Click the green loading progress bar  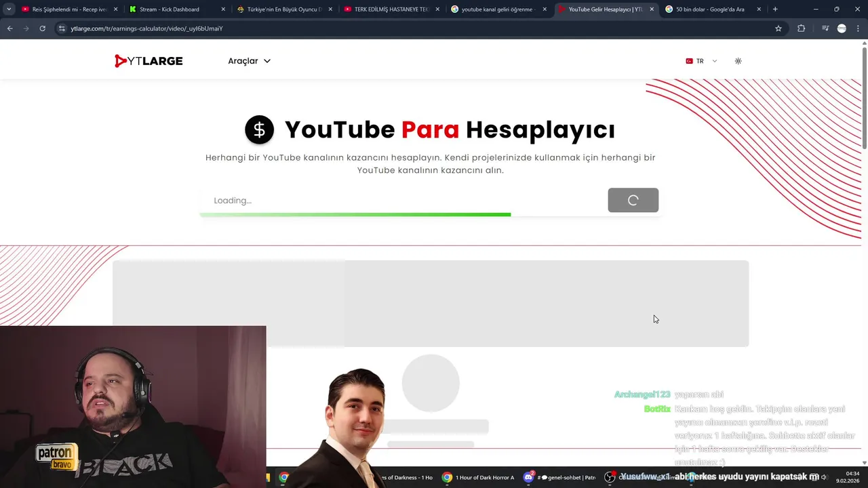355,215
